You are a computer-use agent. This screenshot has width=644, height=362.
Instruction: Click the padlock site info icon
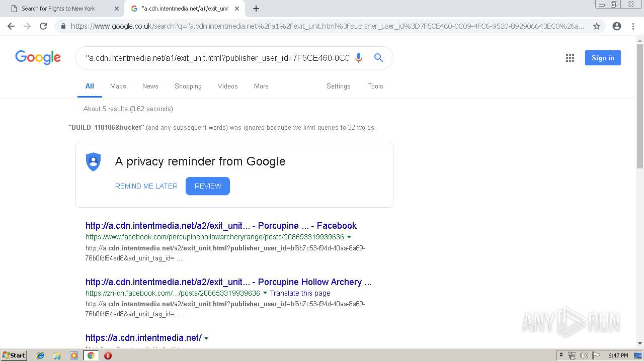pyautogui.click(x=63, y=26)
